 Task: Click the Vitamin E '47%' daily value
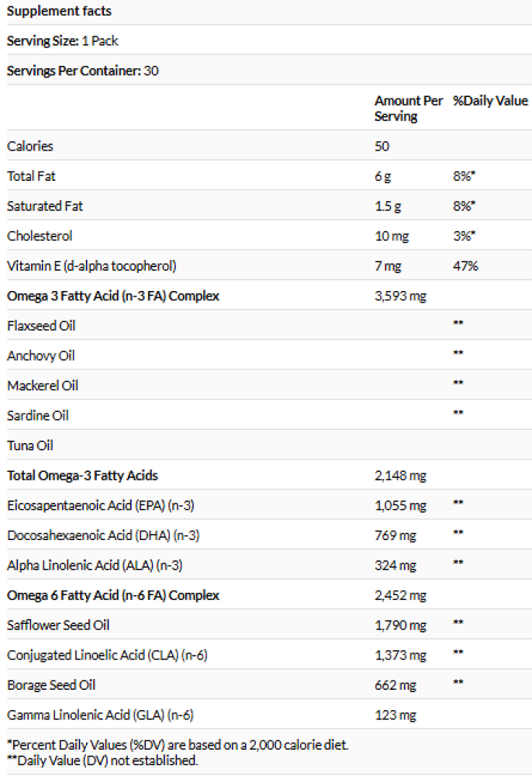point(465,266)
